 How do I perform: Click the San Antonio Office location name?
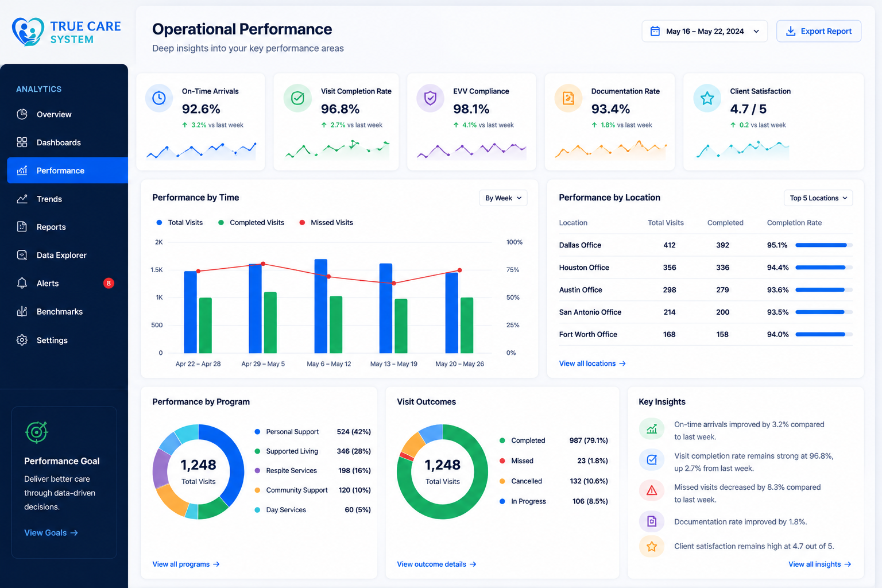[590, 312]
